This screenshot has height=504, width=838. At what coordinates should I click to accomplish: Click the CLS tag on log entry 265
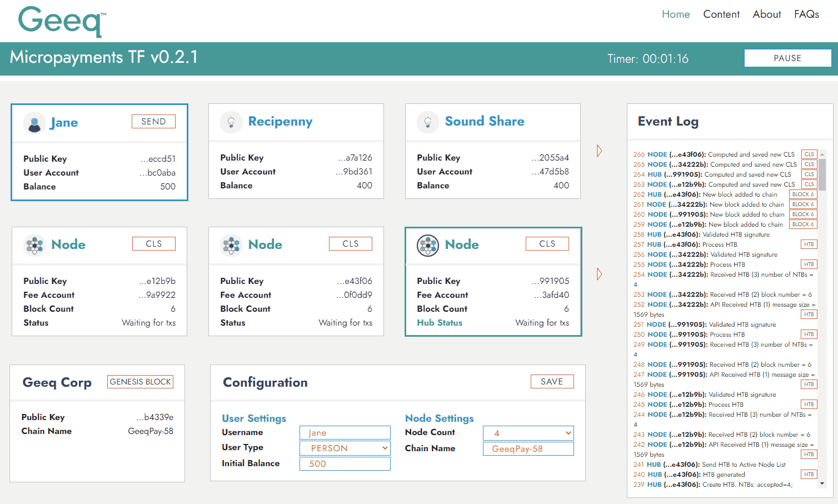809,164
